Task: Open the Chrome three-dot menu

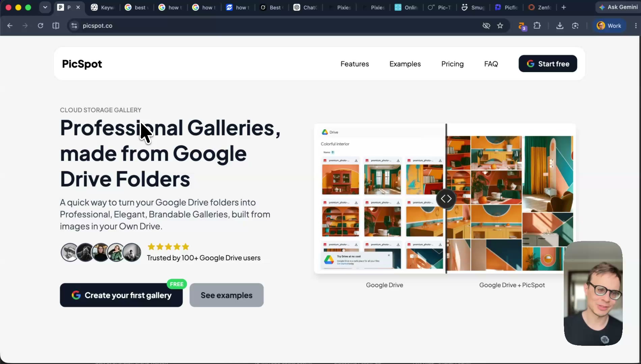Action: pos(636,26)
